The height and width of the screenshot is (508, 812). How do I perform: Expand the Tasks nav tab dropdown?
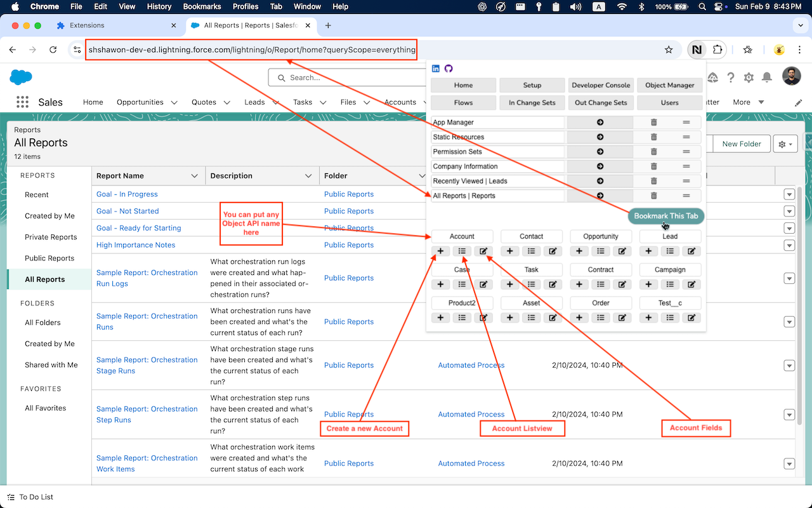point(323,102)
